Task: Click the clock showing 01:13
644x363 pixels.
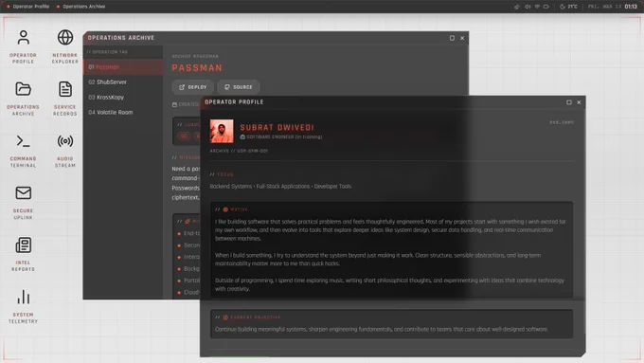Action: [631, 7]
